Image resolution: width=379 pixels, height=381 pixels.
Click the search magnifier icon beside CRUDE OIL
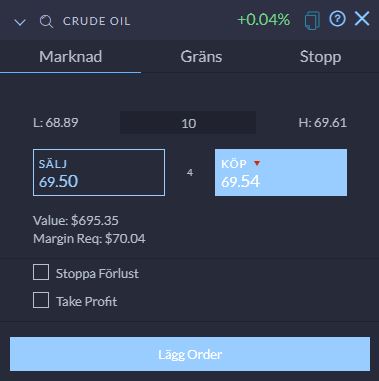point(46,22)
